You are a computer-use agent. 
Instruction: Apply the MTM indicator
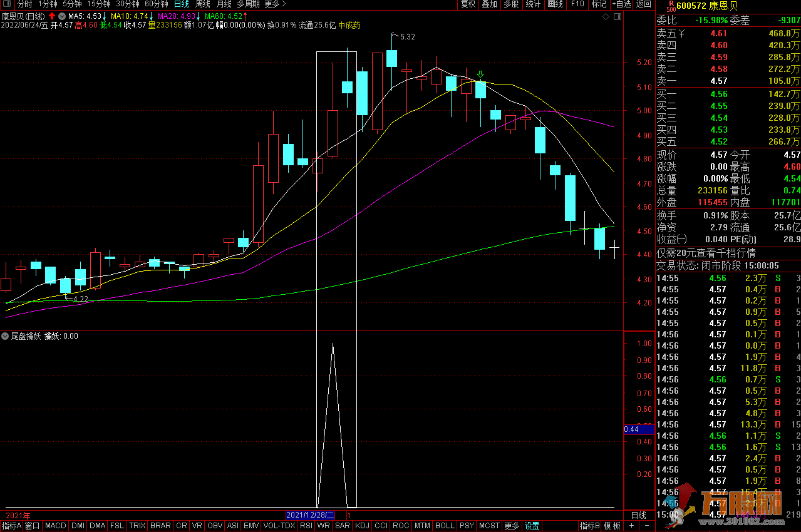[x=423, y=526]
